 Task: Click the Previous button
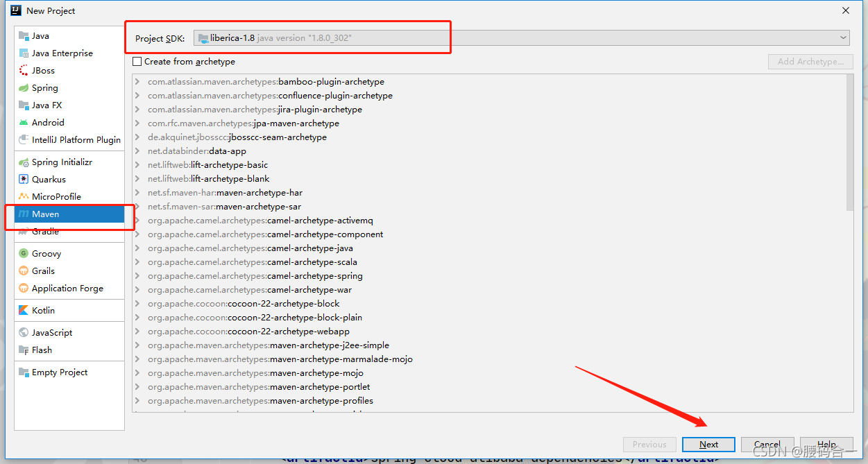tap(649, 445)
